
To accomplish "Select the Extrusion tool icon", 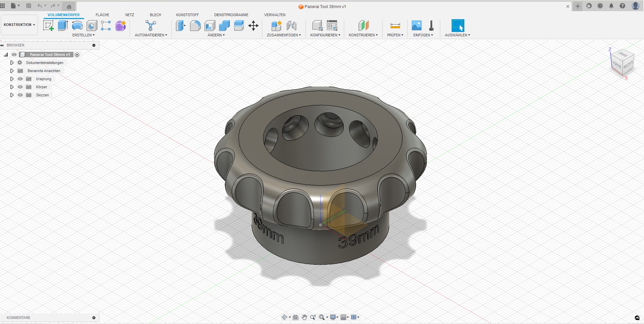I will (63, 26).
